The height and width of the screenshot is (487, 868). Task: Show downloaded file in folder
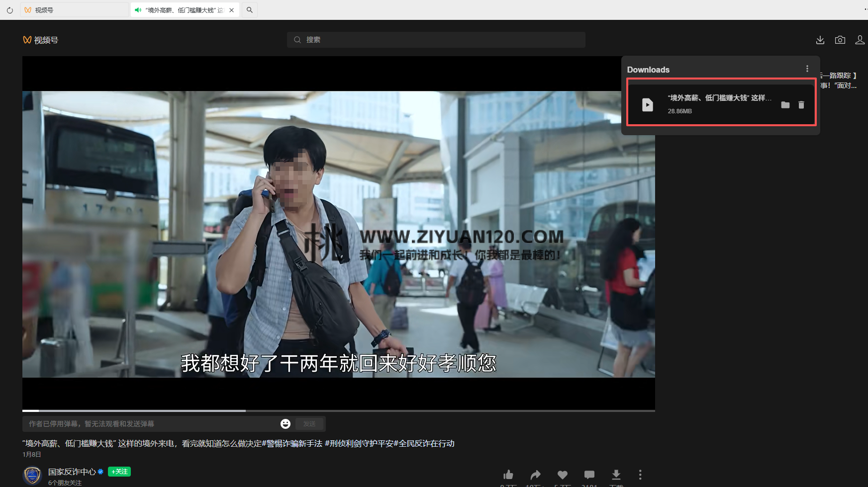pyautogui.click(x=785, y=105)
